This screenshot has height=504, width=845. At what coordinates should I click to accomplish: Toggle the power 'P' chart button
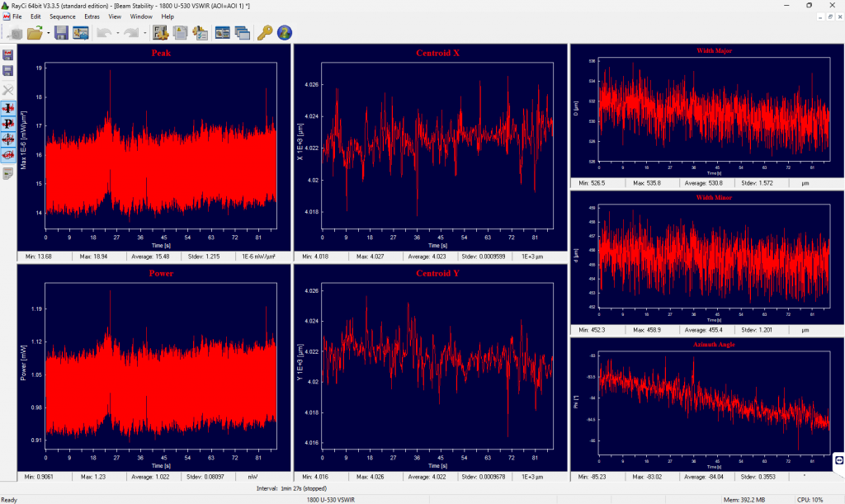pos(8,124)
